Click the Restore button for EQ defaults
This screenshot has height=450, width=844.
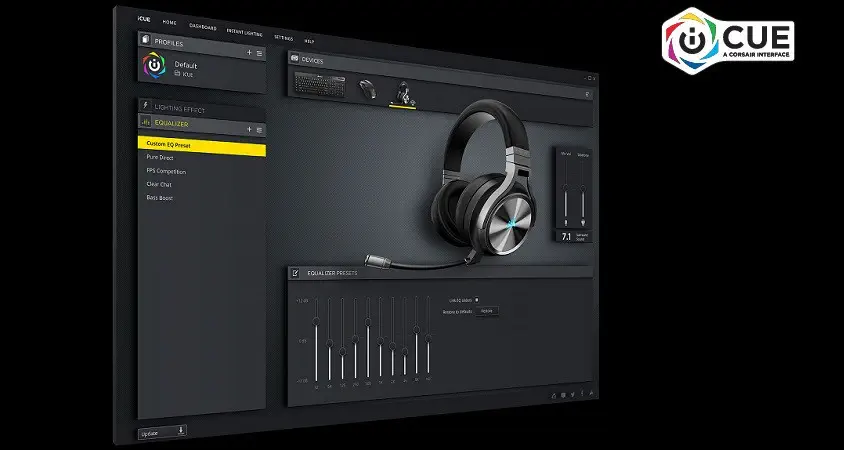487,311
